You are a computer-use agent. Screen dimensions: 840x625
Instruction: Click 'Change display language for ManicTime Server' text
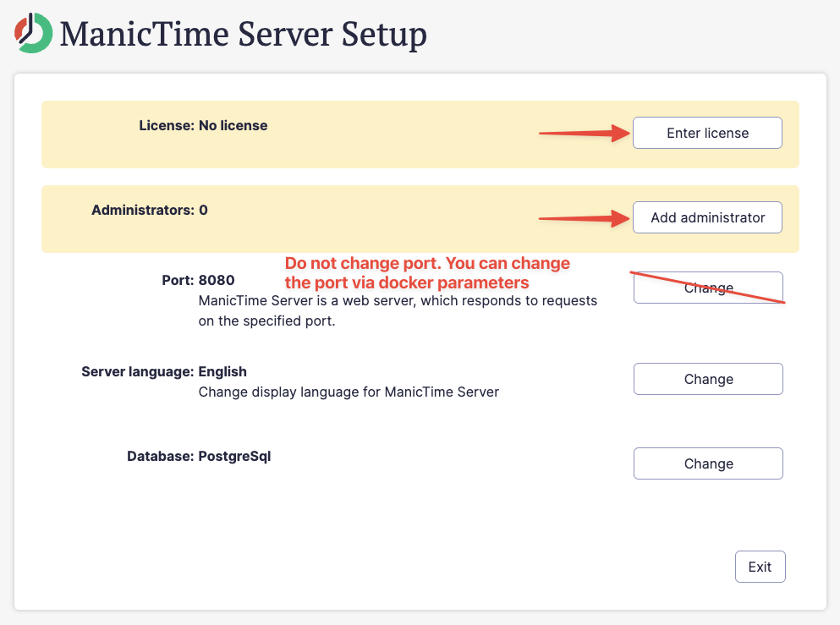[x=349, y=392]
